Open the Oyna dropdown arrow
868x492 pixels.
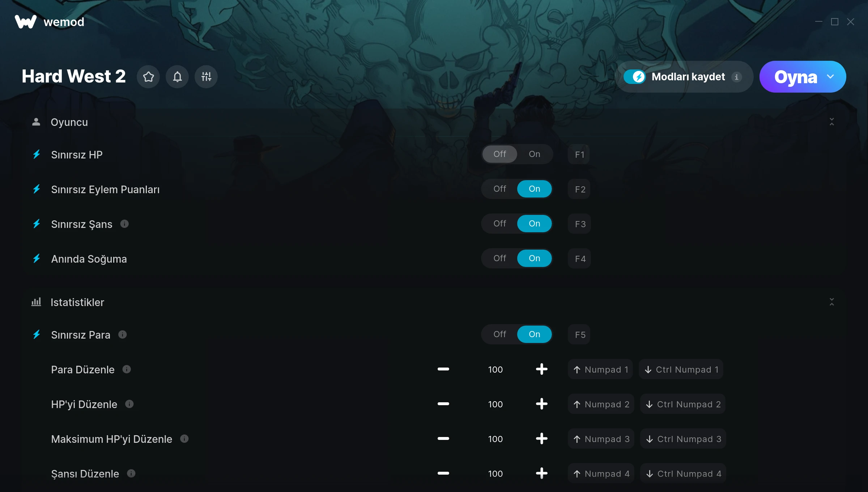click(830, 77)
